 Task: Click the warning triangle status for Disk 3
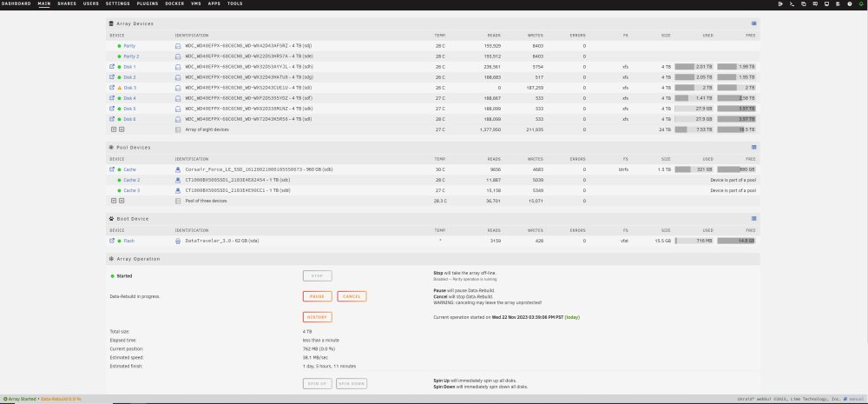point(119,88)
